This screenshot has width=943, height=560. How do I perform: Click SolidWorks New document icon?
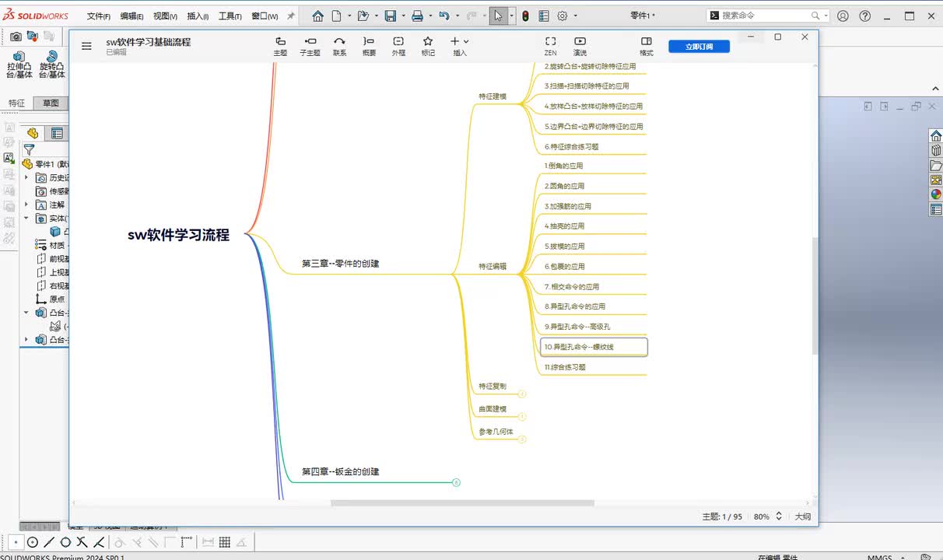(x=336, y=16)
